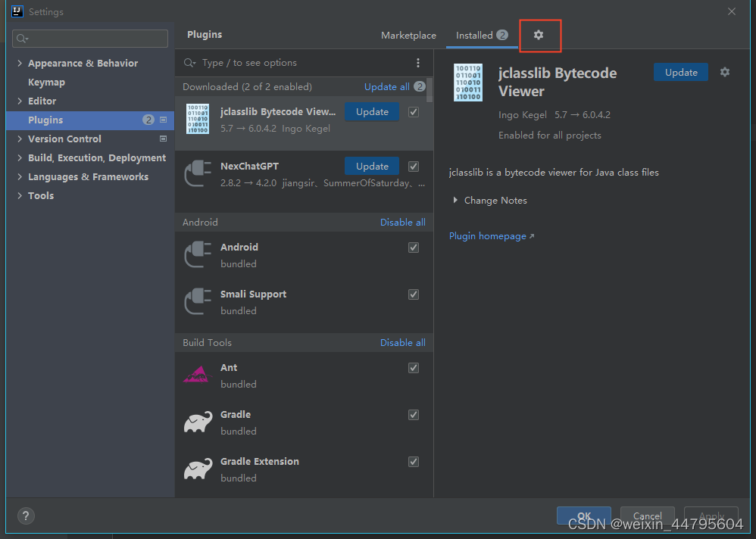This screenshot has width=756, height=539.
Task: Expand the Change Notes section
Action: point(455,200)
